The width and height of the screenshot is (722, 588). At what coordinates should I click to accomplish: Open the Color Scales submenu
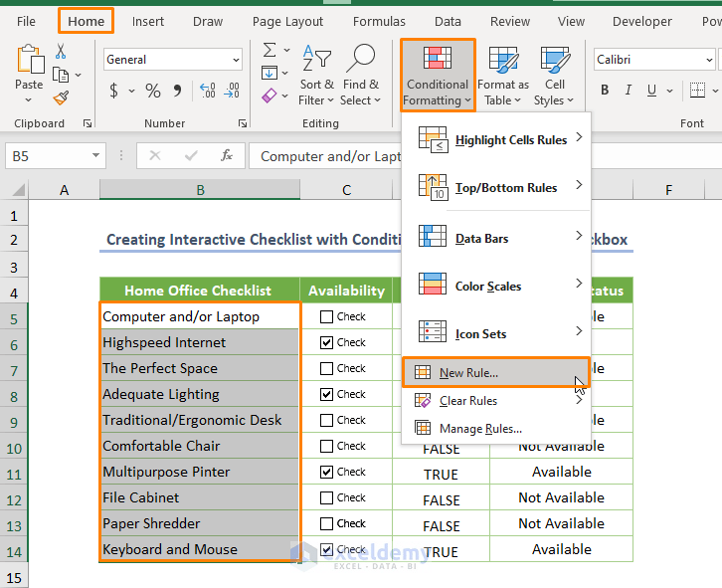coord(496,287)
